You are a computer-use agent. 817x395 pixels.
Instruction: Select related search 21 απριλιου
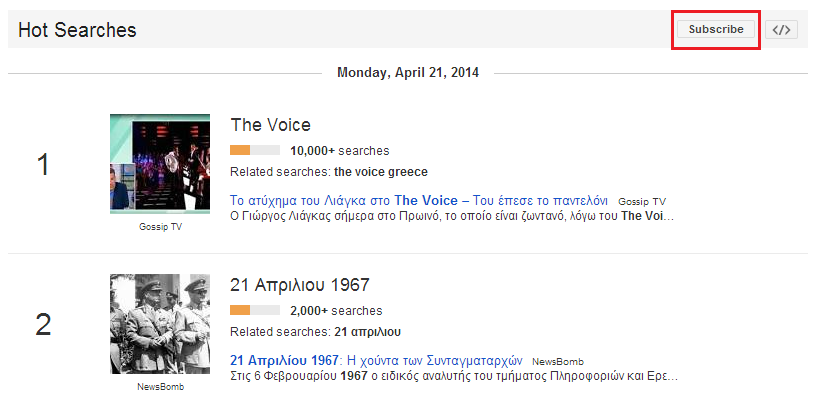coord(367,332)
